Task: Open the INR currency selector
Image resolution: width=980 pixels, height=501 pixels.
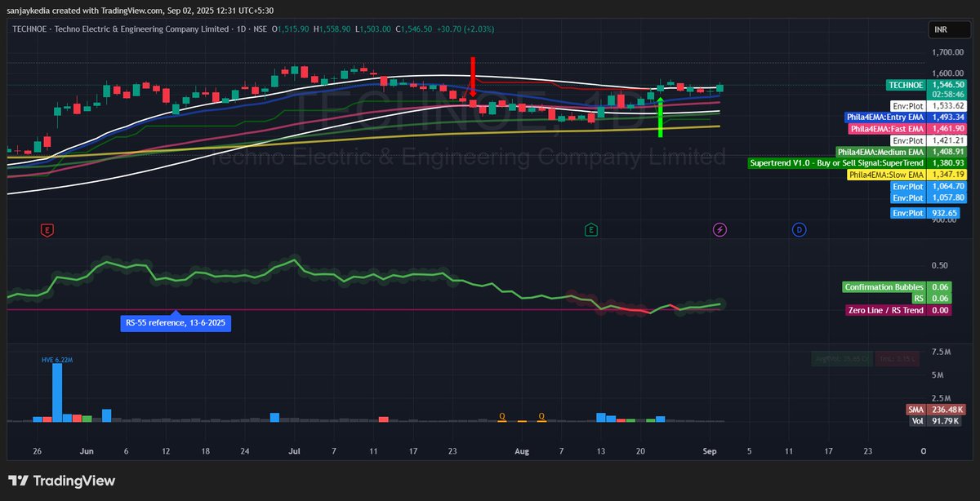Action: (948, 28)
